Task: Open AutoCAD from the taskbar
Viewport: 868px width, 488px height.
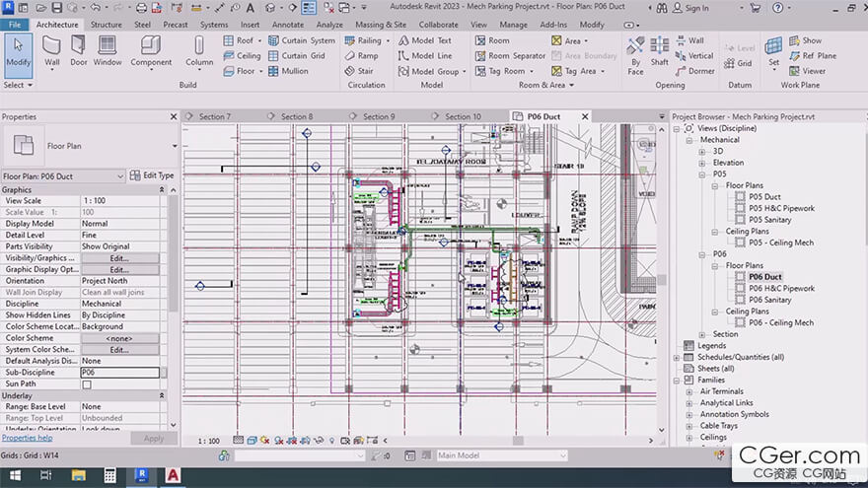Action: (x=174, y=476)
